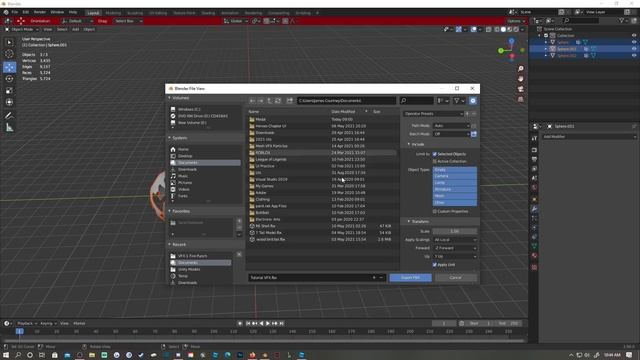Open the viewport Add menu

point(76,29)
